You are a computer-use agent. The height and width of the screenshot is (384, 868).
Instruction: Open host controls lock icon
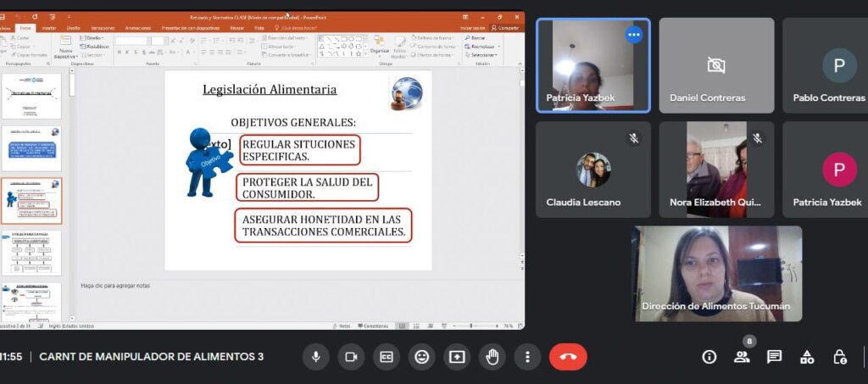pos(839,357)
